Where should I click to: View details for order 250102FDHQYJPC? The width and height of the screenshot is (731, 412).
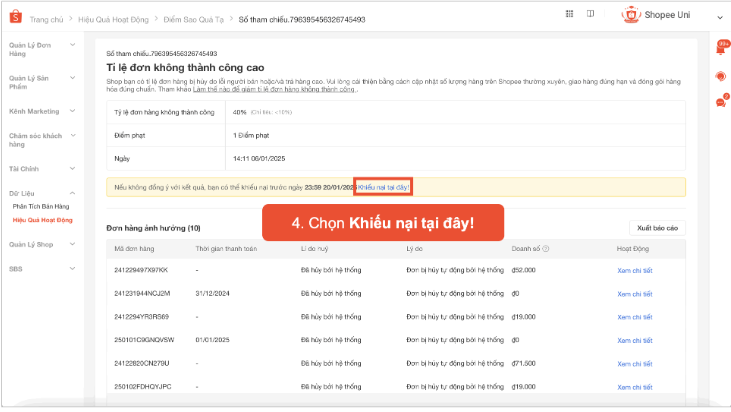tap(634, 387)
